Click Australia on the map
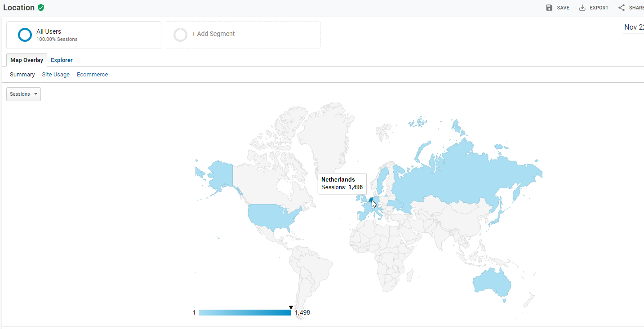Screen dimensions: 644x329 (492, 284)
